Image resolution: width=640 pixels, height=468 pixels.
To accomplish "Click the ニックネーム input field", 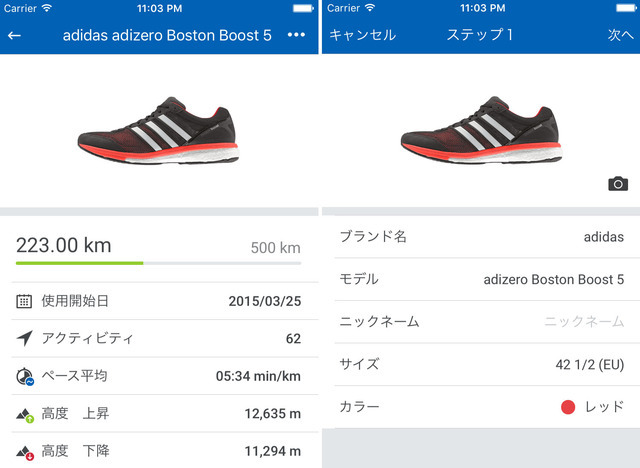I will click(584, 322).
